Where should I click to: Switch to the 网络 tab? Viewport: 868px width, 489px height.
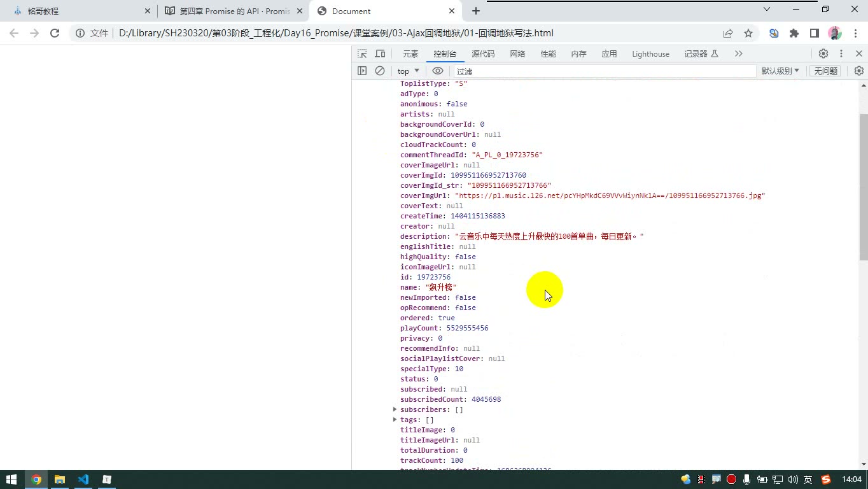517,54
